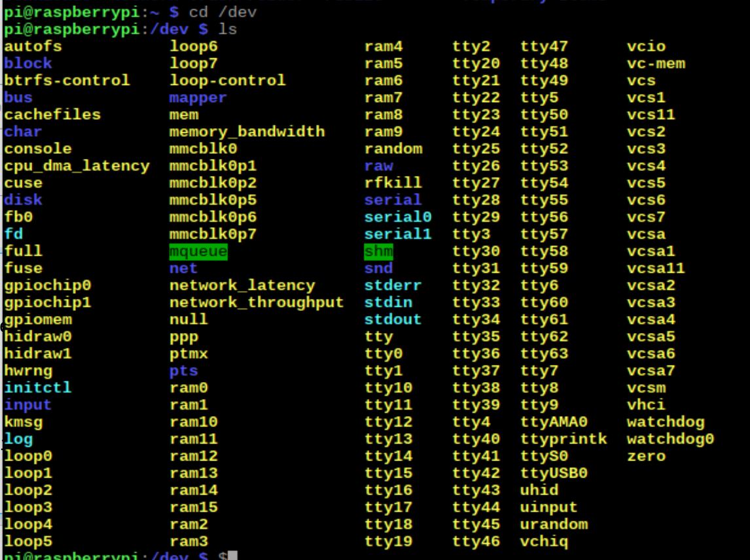Click the blue 'raw' directory

click(378, 166)
